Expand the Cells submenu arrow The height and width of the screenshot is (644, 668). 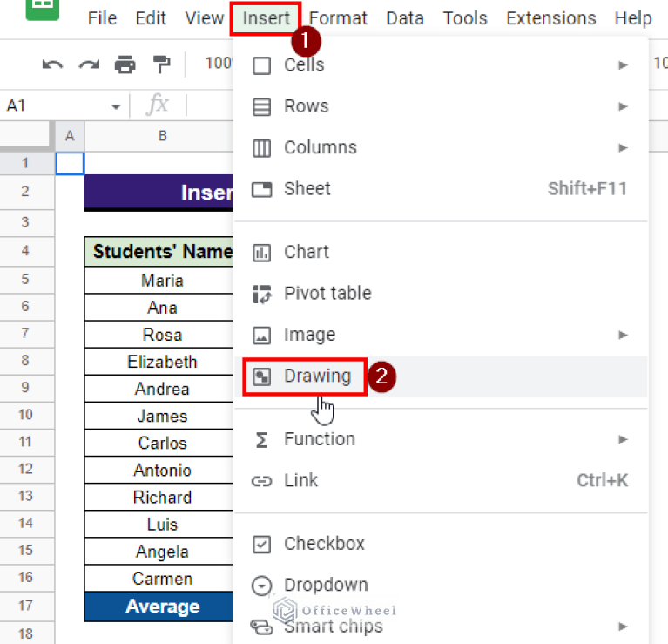coord(623,64)
